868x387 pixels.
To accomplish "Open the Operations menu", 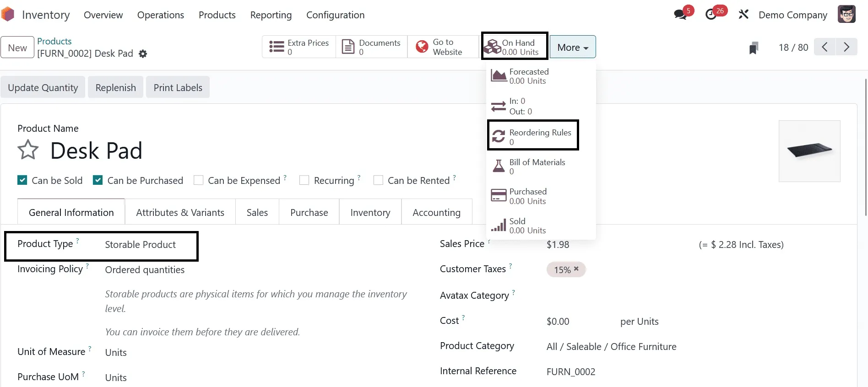I will click(161, 15).
